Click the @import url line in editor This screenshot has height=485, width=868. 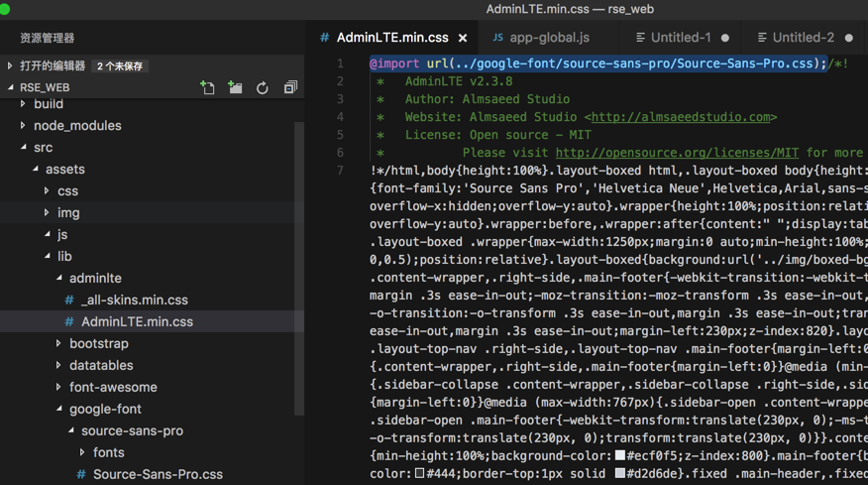point(597,63)
